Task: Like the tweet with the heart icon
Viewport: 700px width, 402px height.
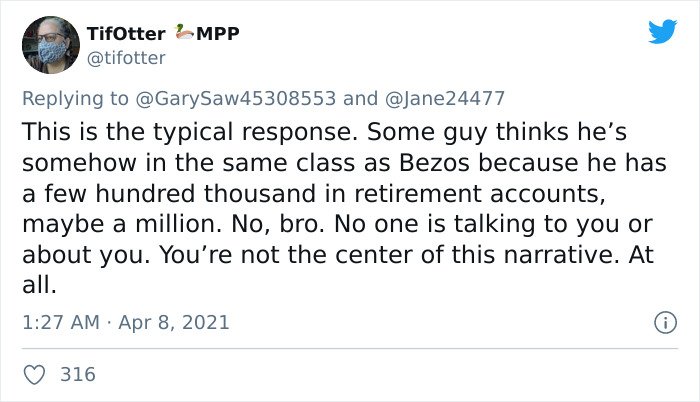Action: [34, 375]
